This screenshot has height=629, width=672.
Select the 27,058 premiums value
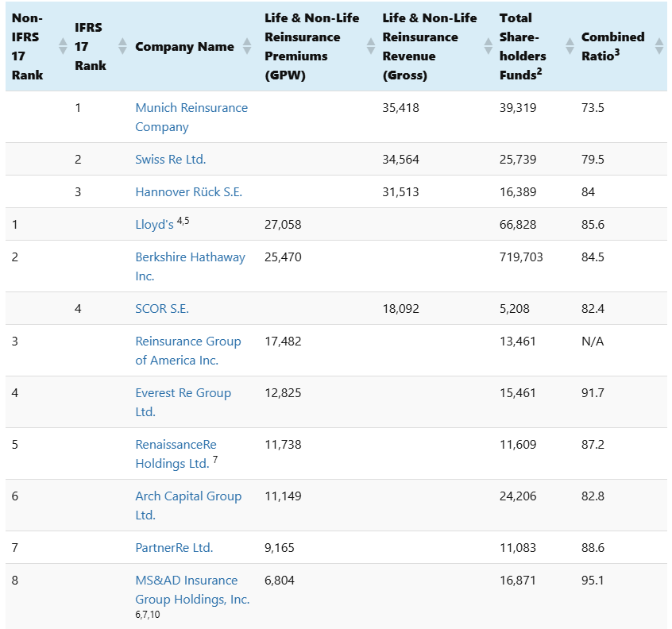pyautogui.click(x=283, y=225)
